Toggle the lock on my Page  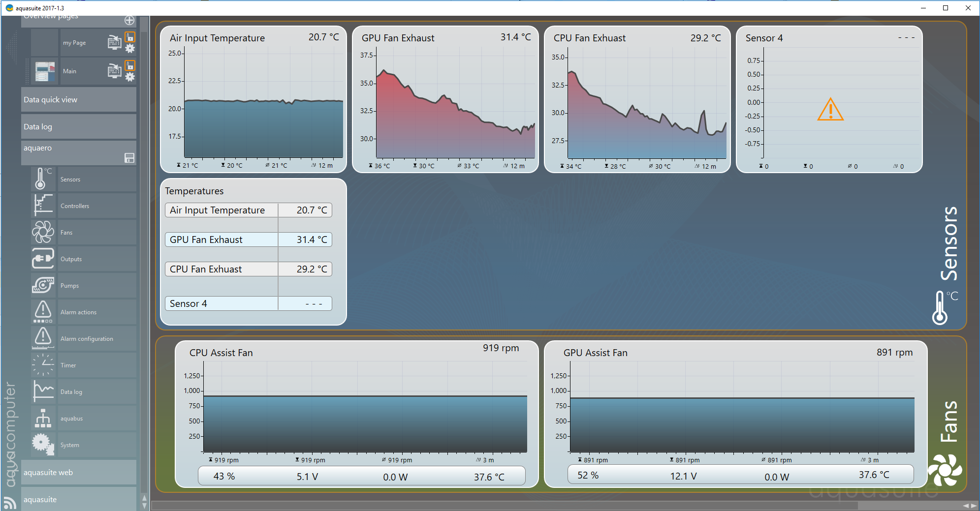click(x=130, y=37)
